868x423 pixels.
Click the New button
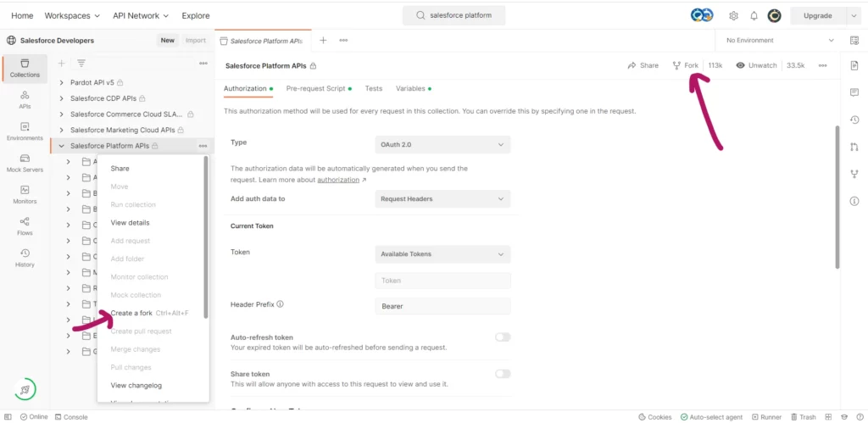pyautogui.click(x=167, y=41)
